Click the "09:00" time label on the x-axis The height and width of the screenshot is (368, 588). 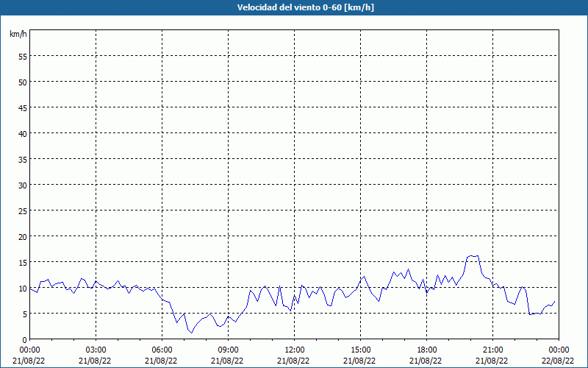(x=228, y=350)
